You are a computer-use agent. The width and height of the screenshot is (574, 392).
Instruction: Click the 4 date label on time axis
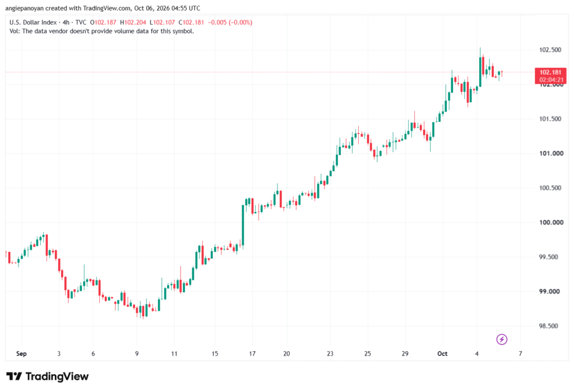[x=476, y=353]
